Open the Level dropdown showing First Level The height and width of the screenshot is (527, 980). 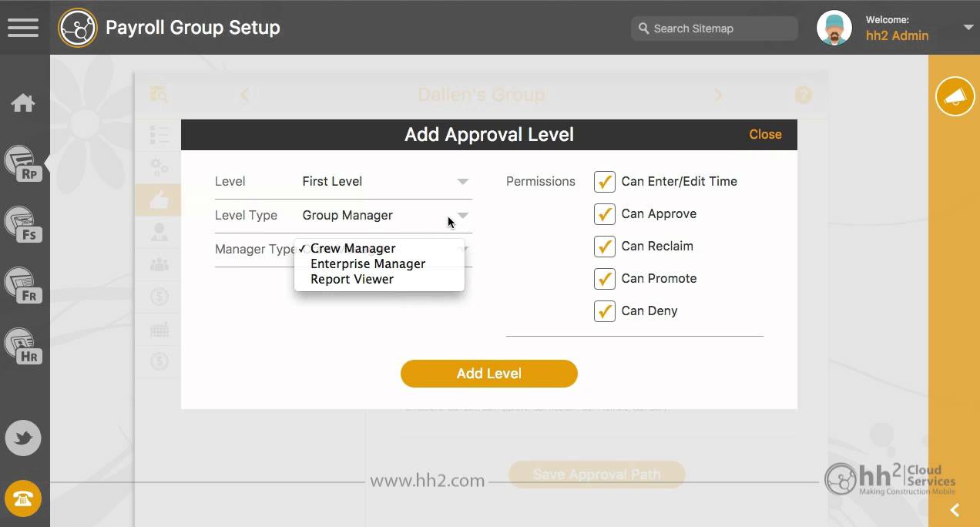pyautogui.click(x=385, y=182)
